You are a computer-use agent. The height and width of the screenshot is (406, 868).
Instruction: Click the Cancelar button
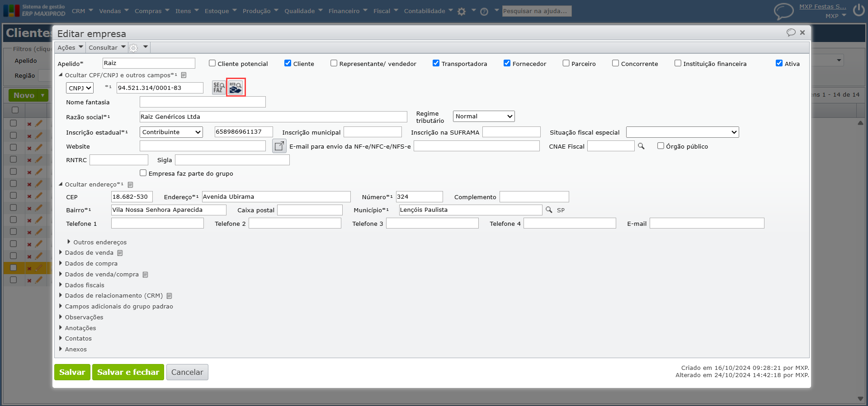pos(187,372)
